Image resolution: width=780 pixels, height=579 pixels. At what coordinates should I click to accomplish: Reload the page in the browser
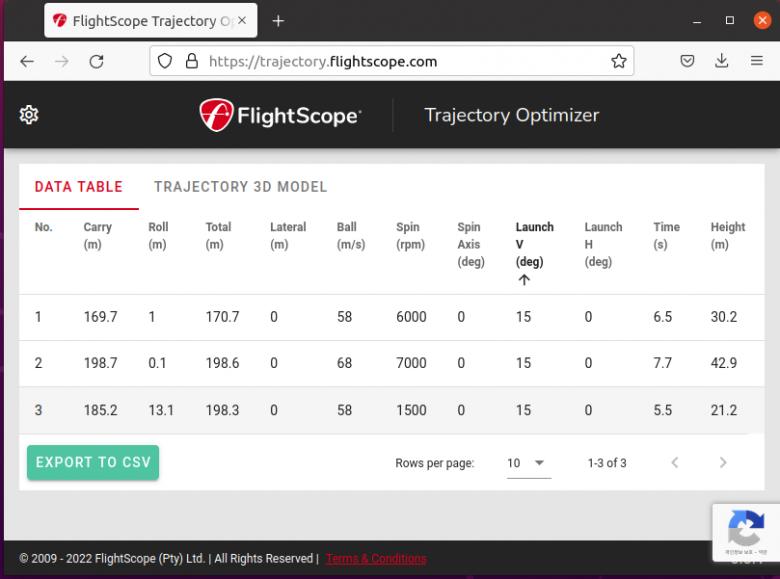click(x=97, y=61)
